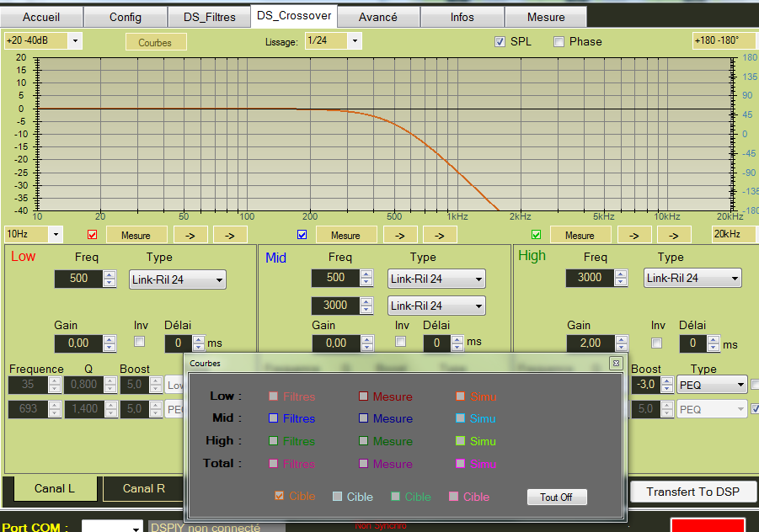Viewport: 759px width, 532px height.
Task: Click the High Gain value field
Action: [591, 343]
